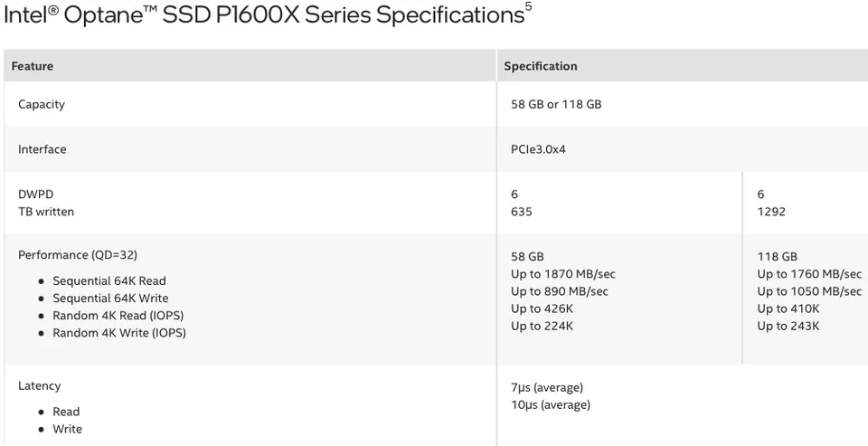
Task: Click the "TB written" label
Action: 46,212
